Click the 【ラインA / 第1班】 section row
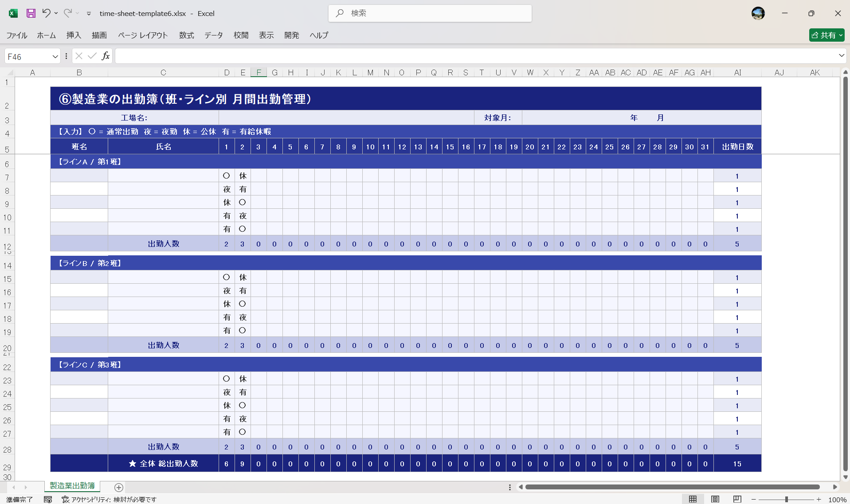The image size is (850, 504). pos(406,162)
